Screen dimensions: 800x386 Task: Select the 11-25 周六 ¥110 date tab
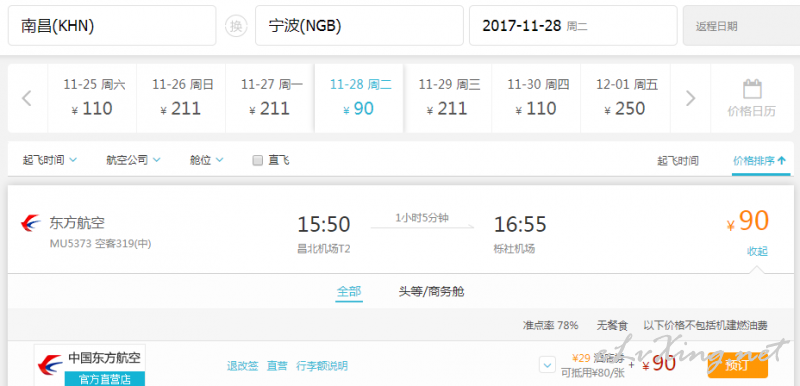coord(92,98)
